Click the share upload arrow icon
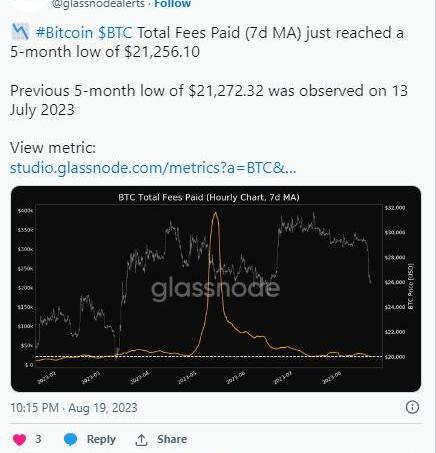 point(141,440)
